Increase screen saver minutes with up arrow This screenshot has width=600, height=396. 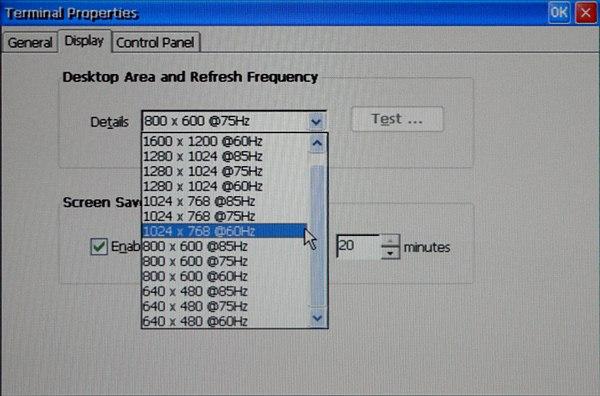pos(390,241)
